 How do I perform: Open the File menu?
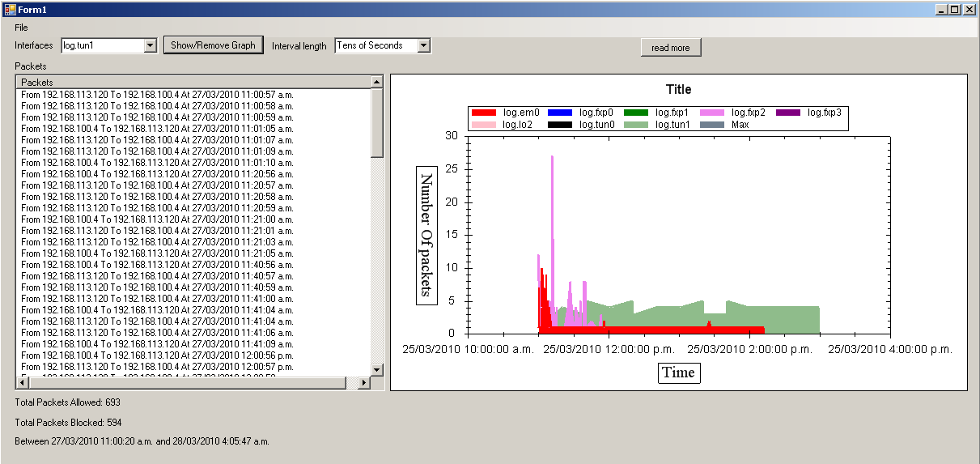tap(21, 28)
